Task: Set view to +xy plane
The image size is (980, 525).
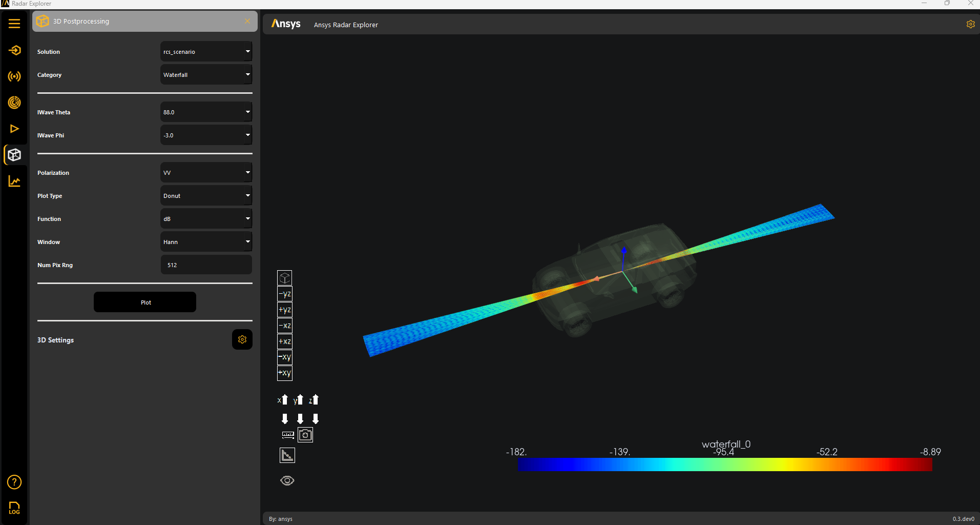Action: (285, 373)
